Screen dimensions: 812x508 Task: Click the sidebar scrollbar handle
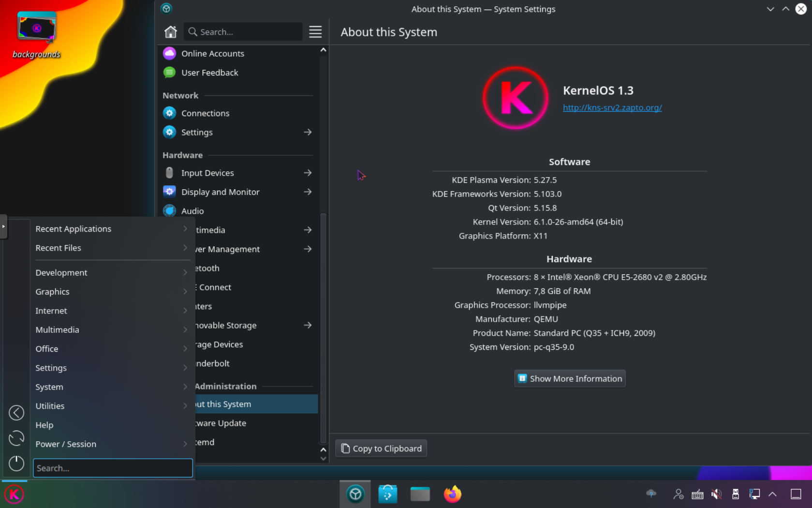click(323, 329)
